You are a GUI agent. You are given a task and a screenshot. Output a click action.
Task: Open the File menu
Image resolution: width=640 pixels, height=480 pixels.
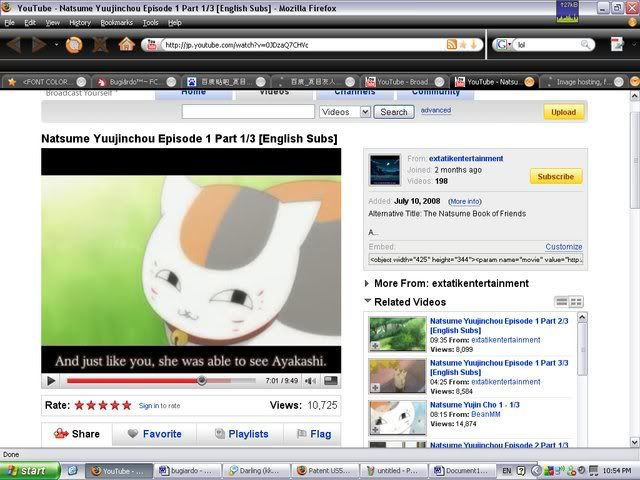[9, 22]
